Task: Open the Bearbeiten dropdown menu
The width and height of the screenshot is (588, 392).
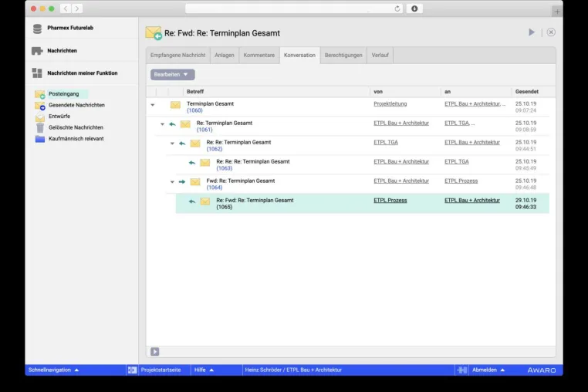Action: point(173,75)
